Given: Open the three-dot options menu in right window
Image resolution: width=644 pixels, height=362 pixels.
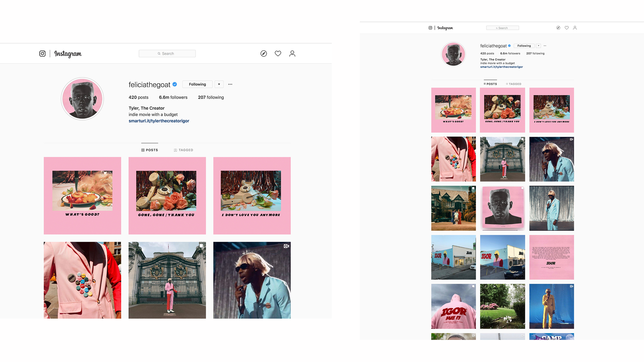Looking at the screenshot, I should click(545, 46).
